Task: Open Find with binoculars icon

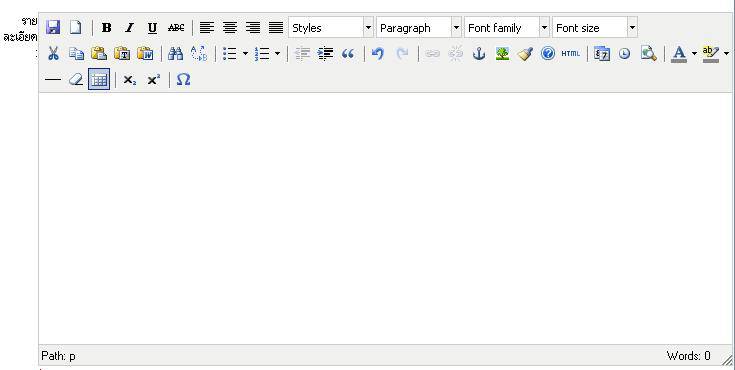Action: pos(175,53)
